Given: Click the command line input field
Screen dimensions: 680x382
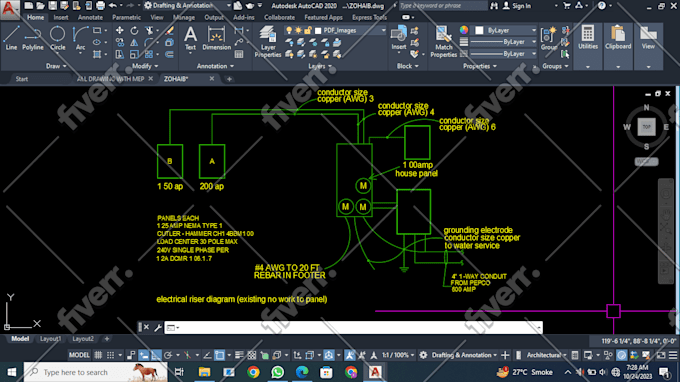Looking at the screenshot, I should [353, 327].
